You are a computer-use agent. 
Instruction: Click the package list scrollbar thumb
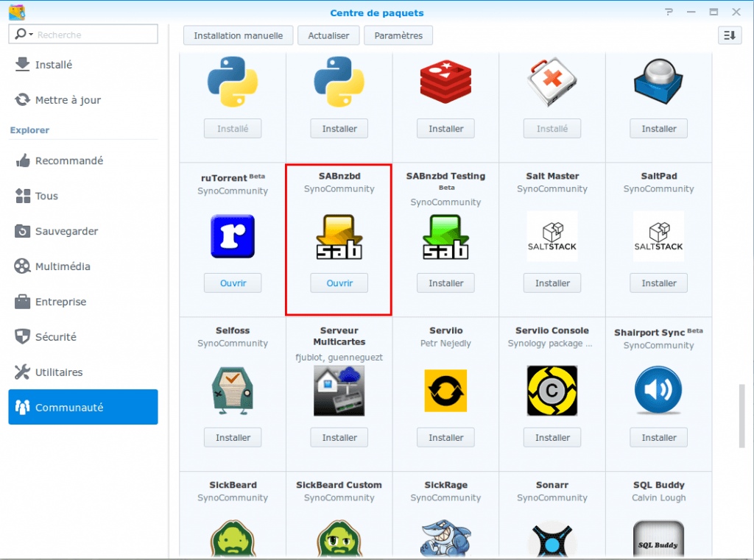tap(741, 417)
